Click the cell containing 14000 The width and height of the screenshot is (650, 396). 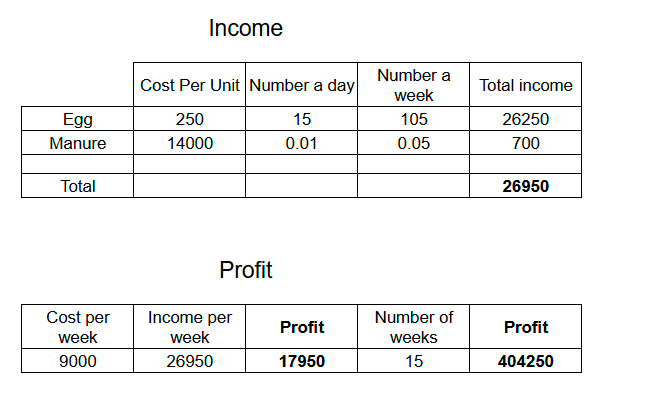[189, 143]
